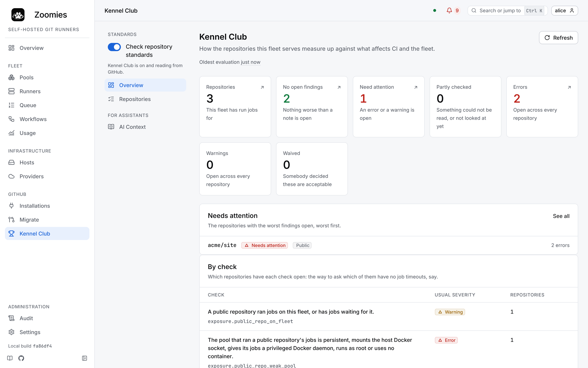
Task: Click the Error severity badge
Action: (446, 340)
